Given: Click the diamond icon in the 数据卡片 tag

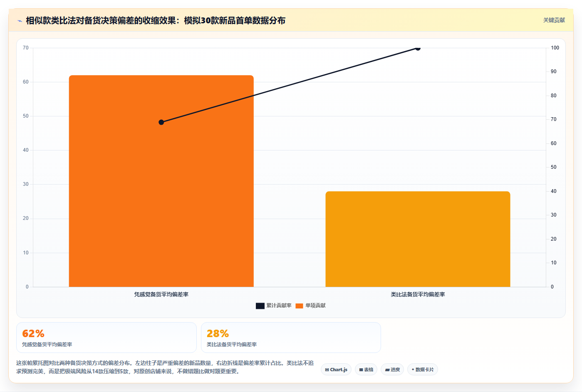Looking at the screenshot, I should tap(413, 369).
